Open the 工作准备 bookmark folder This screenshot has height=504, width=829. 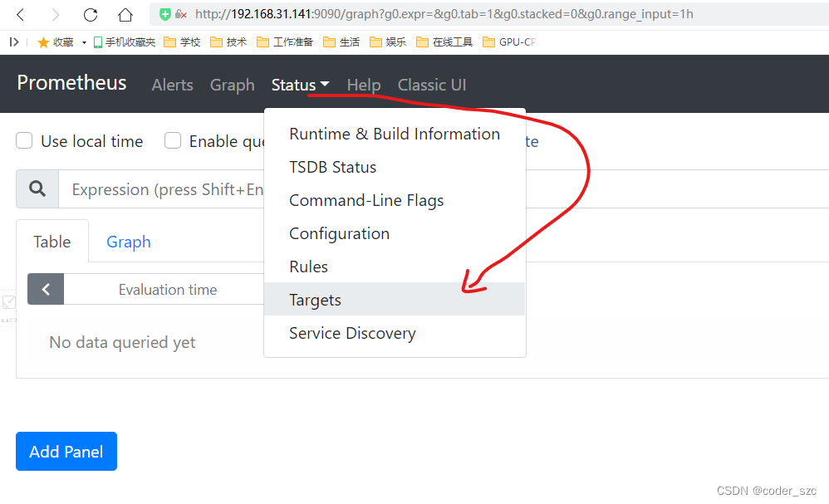coord(284,42)
